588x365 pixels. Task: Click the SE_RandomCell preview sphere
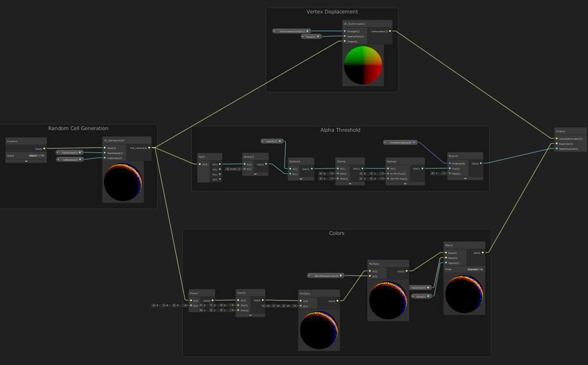[x=123, y=182]
